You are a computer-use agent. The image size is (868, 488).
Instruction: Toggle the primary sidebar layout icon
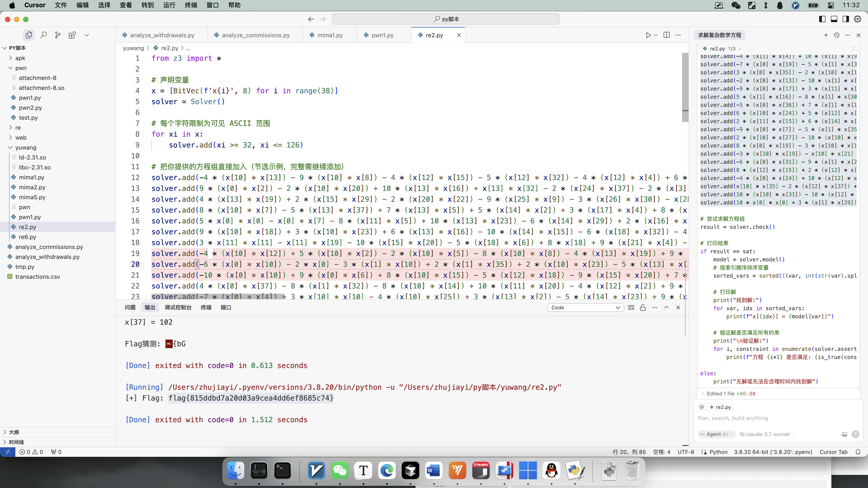[x=822, y=19]
